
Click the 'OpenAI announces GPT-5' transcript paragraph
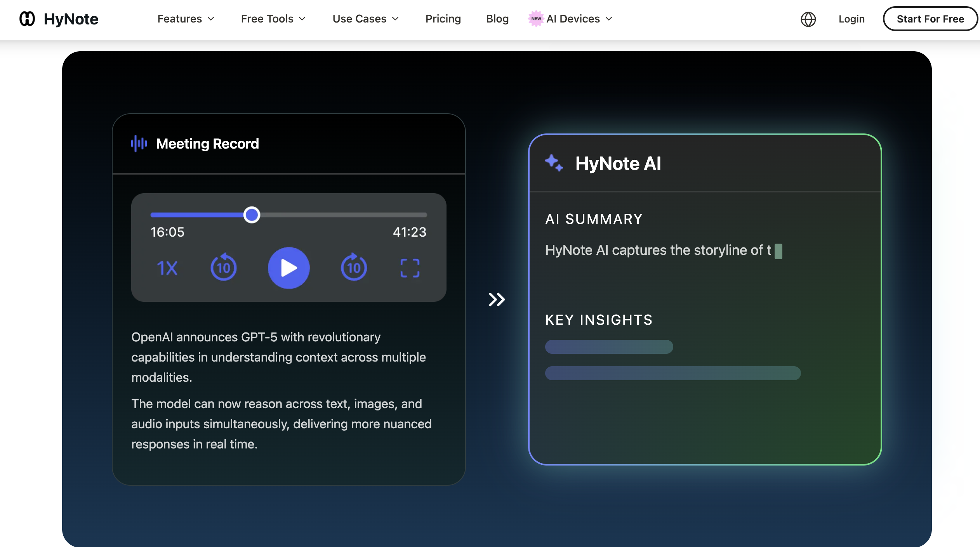pyautogui.click(x=278, y=357)
